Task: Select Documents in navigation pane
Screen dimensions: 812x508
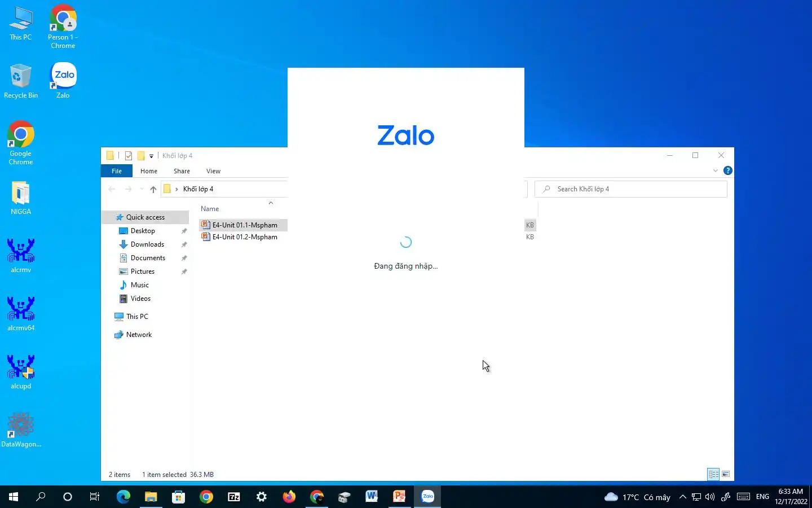Action: coord(148,258)
